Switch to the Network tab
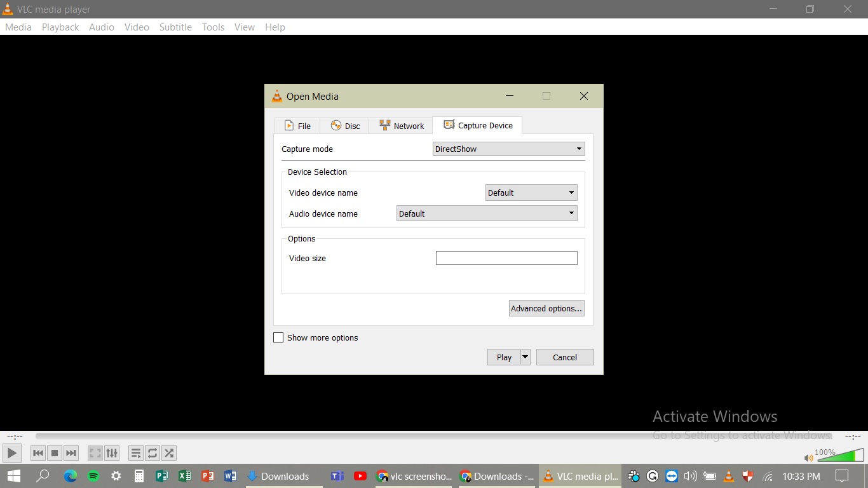 401,126
